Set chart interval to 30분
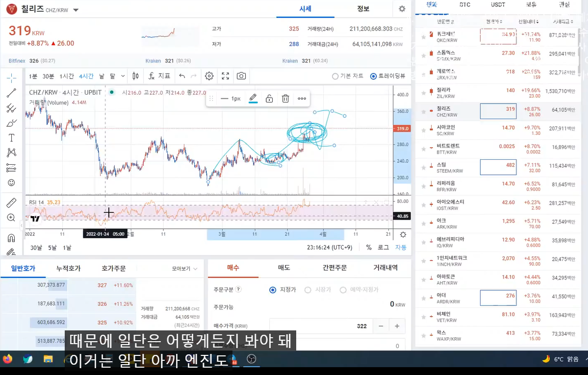Viewport: 588px width, 375px height. point(48,76)
